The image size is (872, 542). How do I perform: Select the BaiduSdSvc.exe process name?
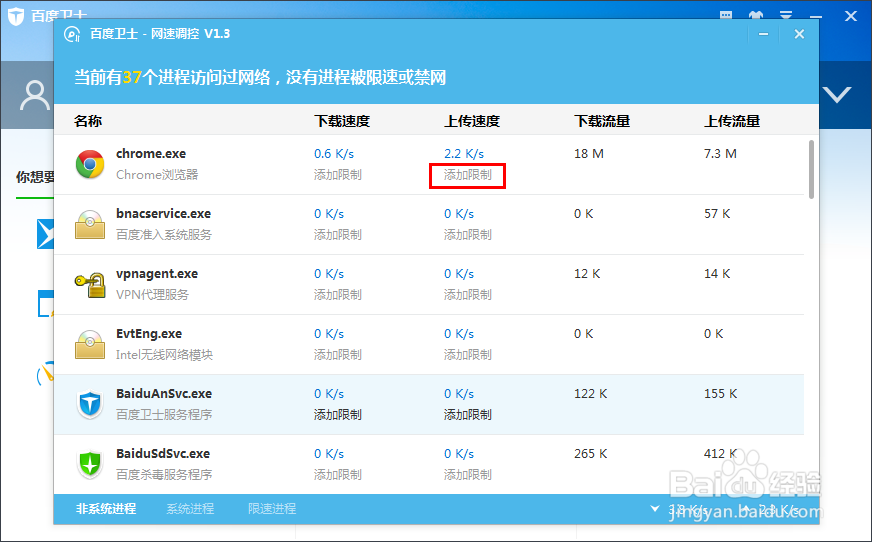[x=163, y=454]
